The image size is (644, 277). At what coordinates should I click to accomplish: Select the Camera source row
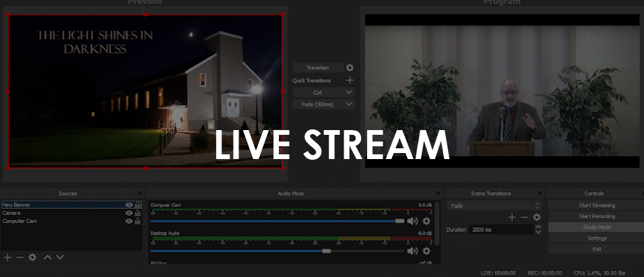[71, 213]
